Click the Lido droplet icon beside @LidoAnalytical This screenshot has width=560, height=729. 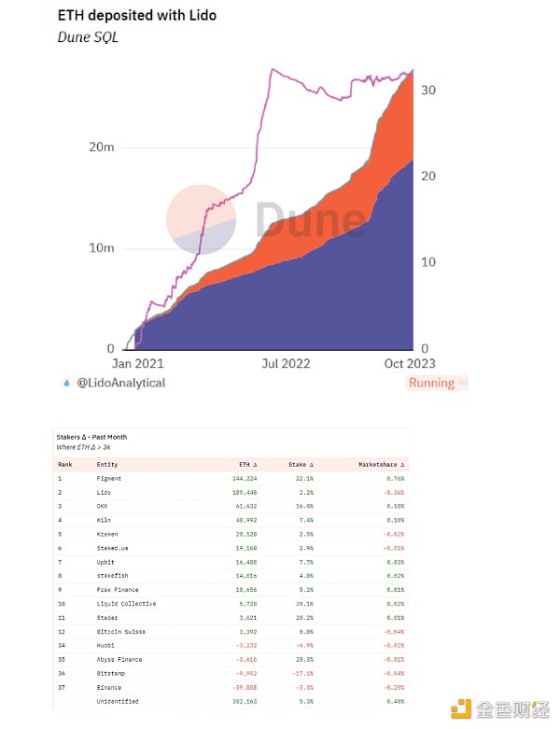coord(66,383)
